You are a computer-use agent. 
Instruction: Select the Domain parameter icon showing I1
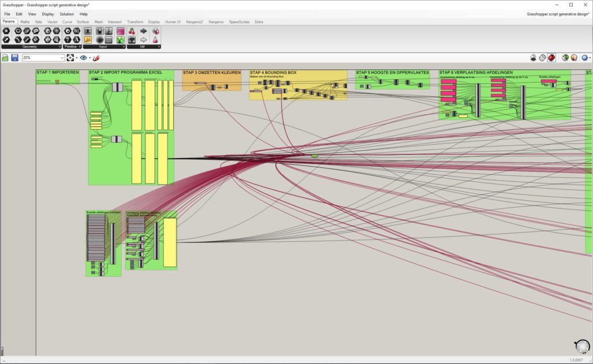(x=76, y=31)
